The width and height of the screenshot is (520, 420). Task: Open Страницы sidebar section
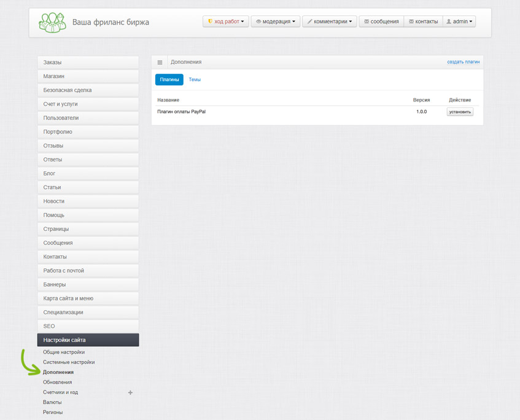click(88, 229)
